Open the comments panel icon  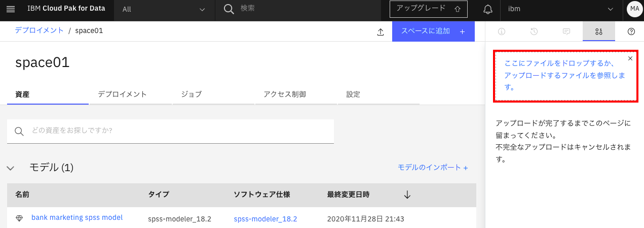click(566, 31)
